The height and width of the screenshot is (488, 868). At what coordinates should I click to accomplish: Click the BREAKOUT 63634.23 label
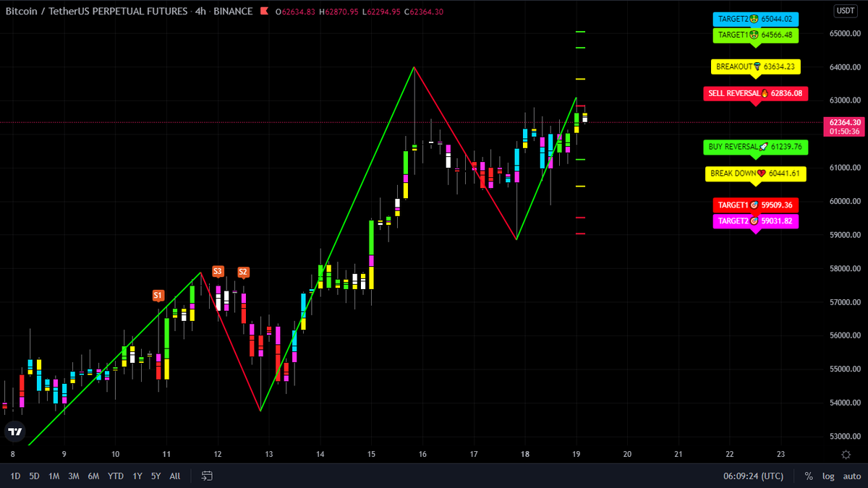pyautogui.click(x=756, y=67)
